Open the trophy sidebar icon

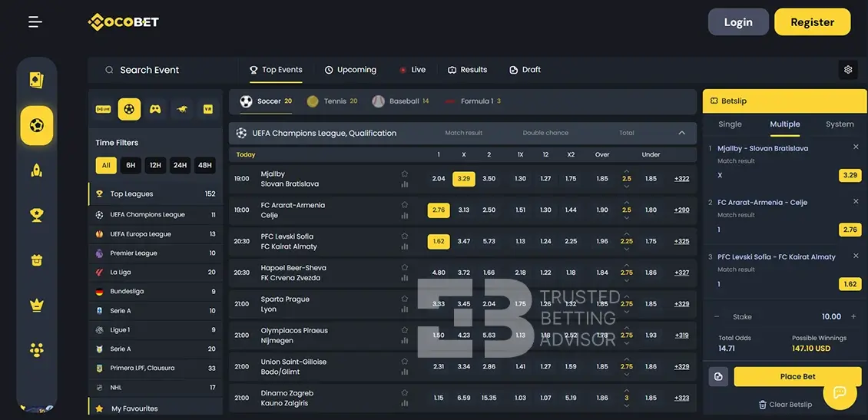tap(37, 215)
